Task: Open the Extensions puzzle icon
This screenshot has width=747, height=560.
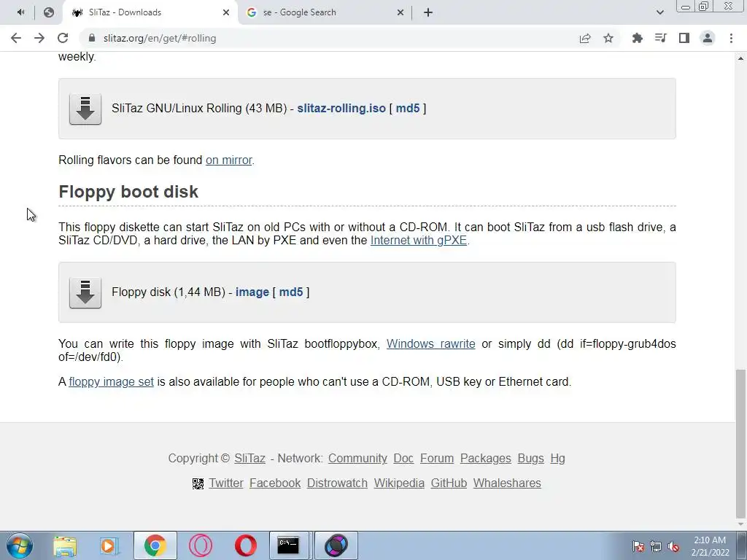Action: pos(637,38)
